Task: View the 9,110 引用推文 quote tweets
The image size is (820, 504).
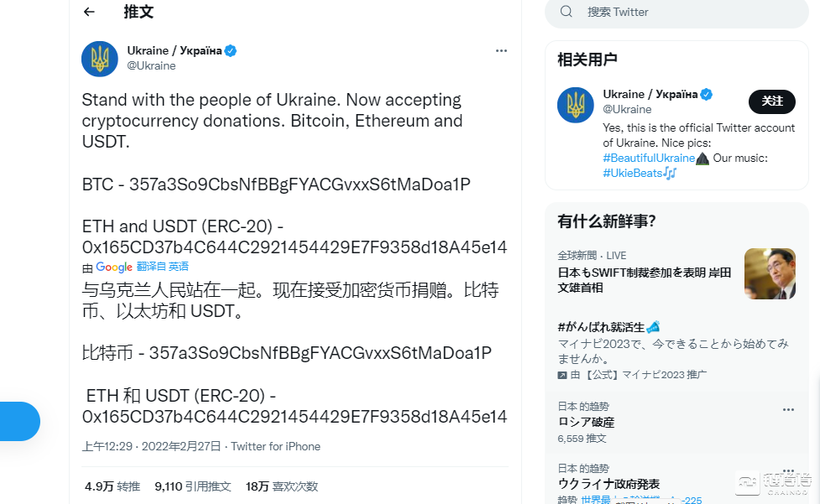Action: tap(193, 486)
